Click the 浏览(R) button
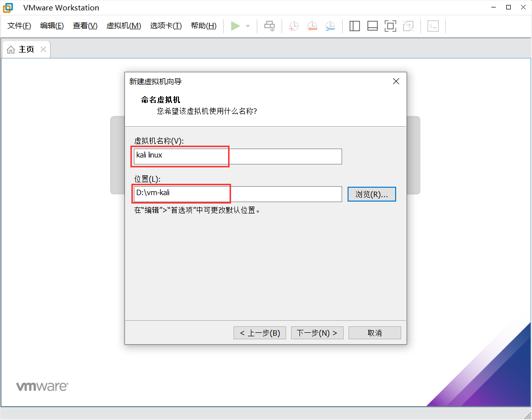Screen dimensions: 532x420 click(x=371, y=194)
